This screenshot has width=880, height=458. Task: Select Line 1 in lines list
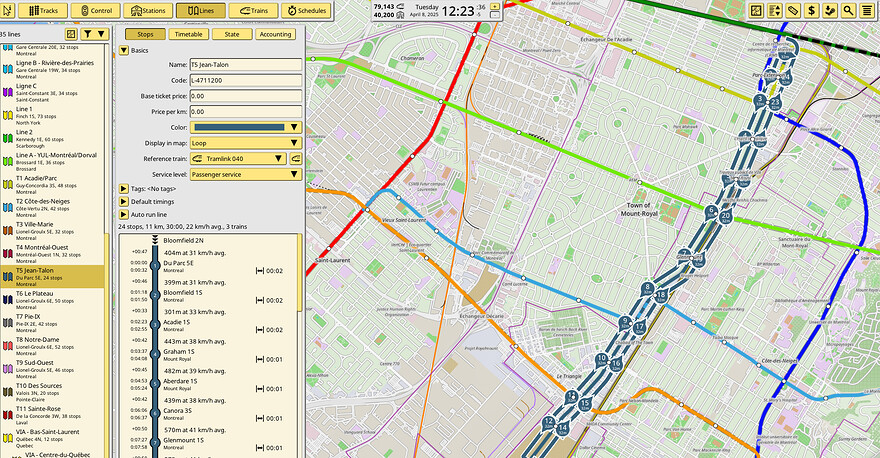[52, 116]
